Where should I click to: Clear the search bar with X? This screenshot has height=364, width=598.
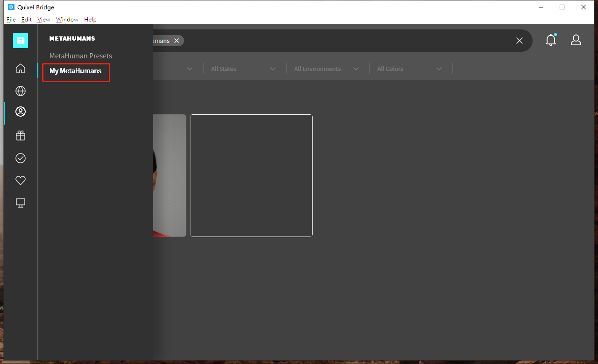520,41
